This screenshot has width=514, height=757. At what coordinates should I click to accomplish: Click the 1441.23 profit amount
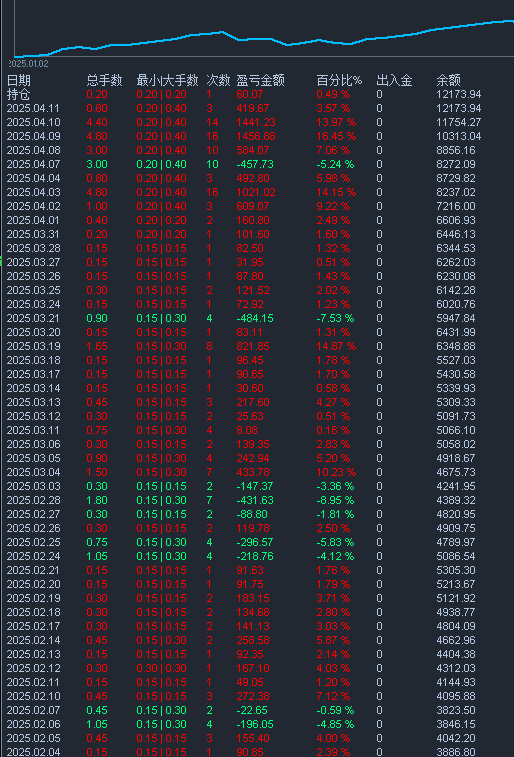coord(256,122)
